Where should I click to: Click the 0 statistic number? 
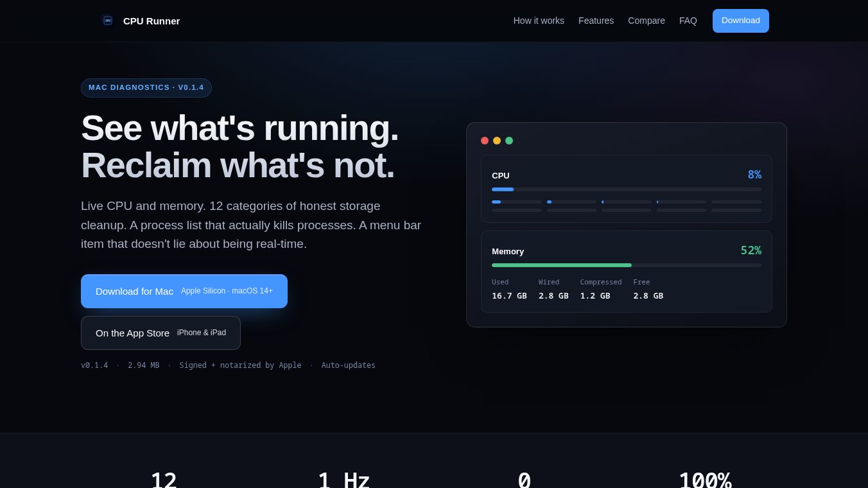tap(525, 480)
